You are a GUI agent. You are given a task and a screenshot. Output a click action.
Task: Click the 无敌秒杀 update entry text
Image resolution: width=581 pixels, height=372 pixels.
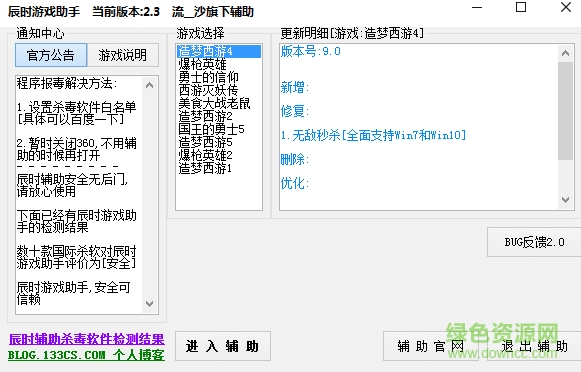tap(373, 135)
